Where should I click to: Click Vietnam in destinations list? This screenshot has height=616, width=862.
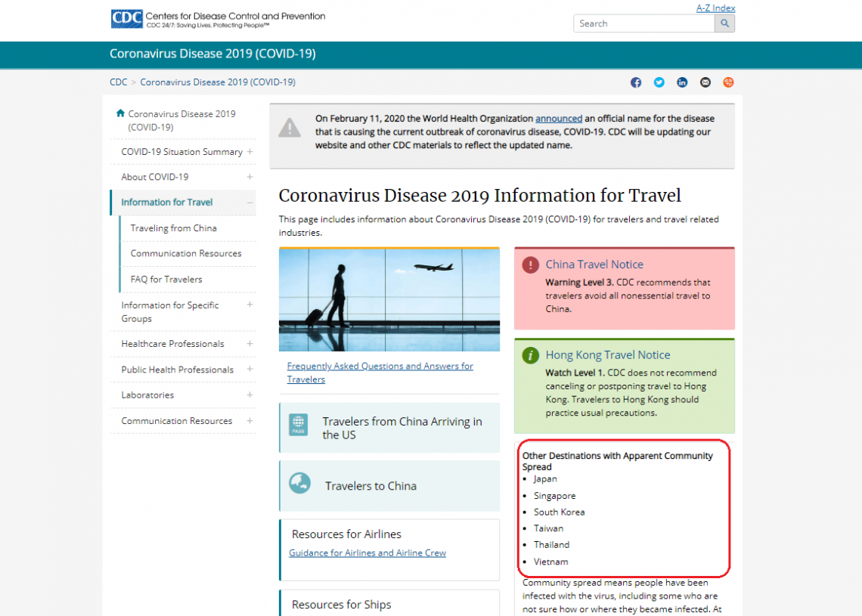click(x=550, y=562)
